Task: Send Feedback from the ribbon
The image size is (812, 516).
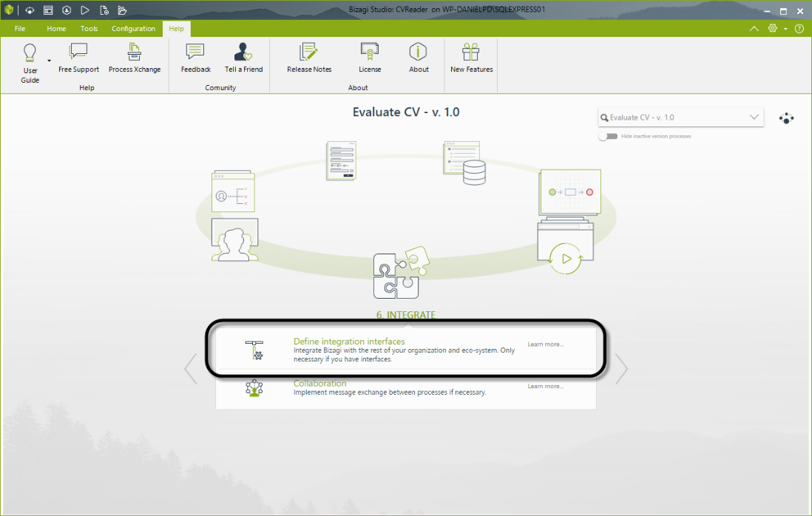Action: click(x=196, y=58)
